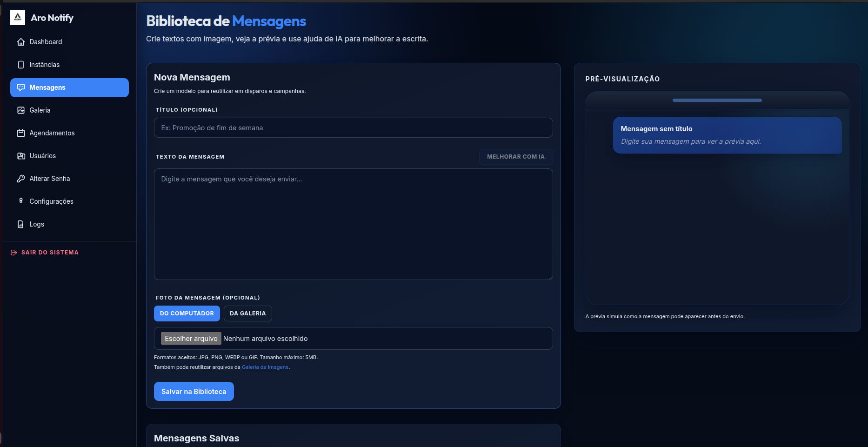The width and height of the screenshot is (868, 447).
Task: Click the Mensagens Salvas heading
Action: coord(197,438)
